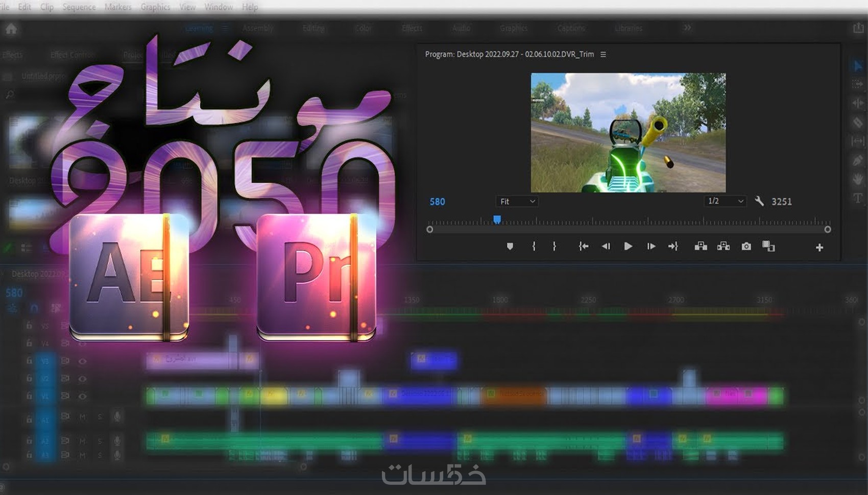This screenshot has height=495, width=868.
Task: Mute audio track A2
Action: (82, 440)
